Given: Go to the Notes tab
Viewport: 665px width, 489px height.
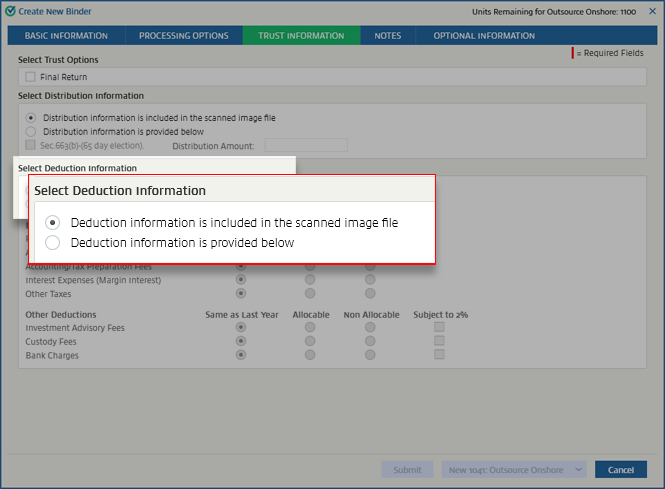Looking at the screenshot, I should pyautogui.click(x=387, y=36).
